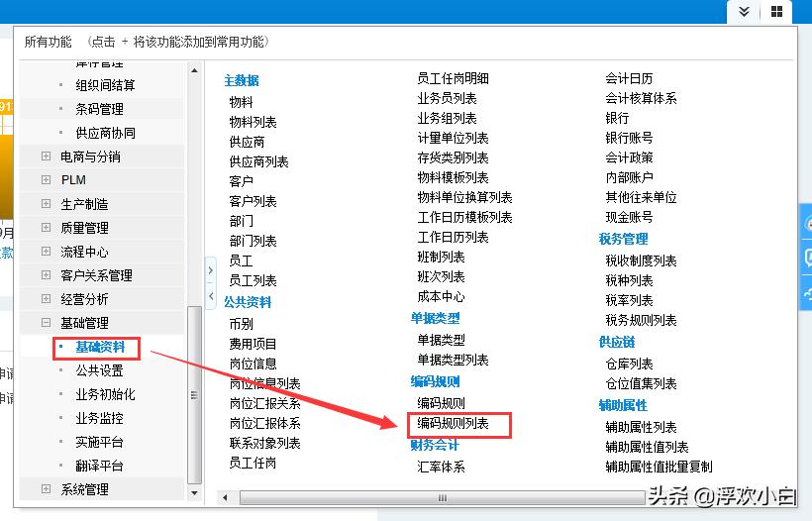
Task: Expand the 生产制造 tree node
Action: click(x=47, y=203)
